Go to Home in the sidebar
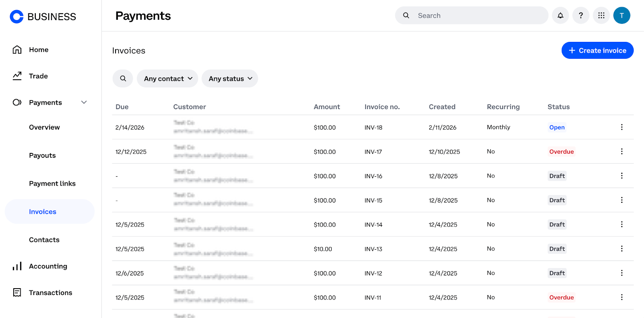 point(39,50)
